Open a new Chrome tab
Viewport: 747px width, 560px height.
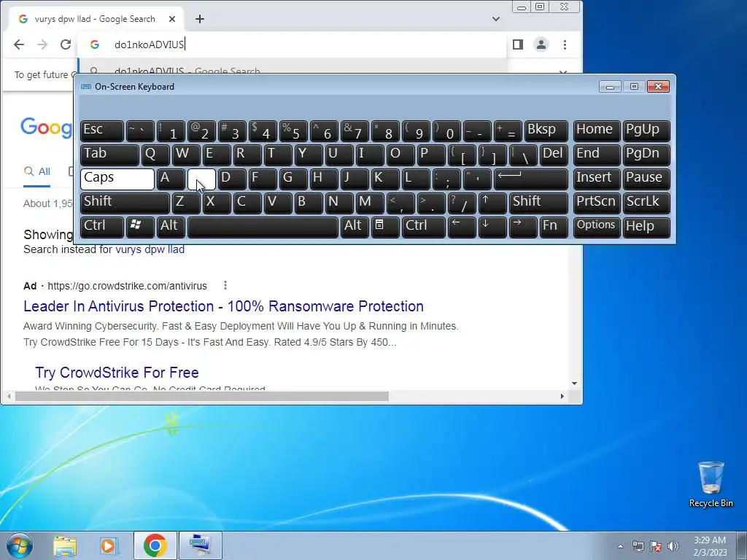pyautogui.click(x=200, y=19)
